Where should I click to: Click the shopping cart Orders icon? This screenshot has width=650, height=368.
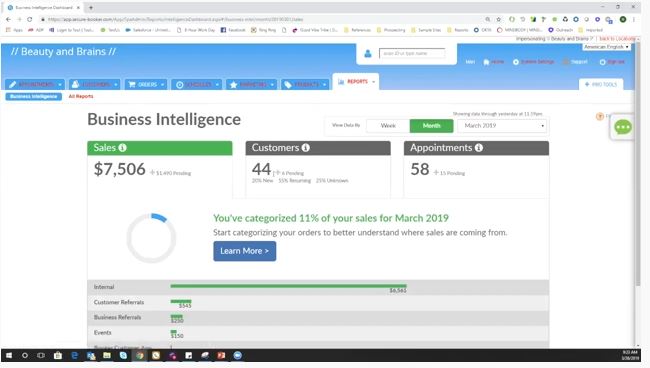132,85
